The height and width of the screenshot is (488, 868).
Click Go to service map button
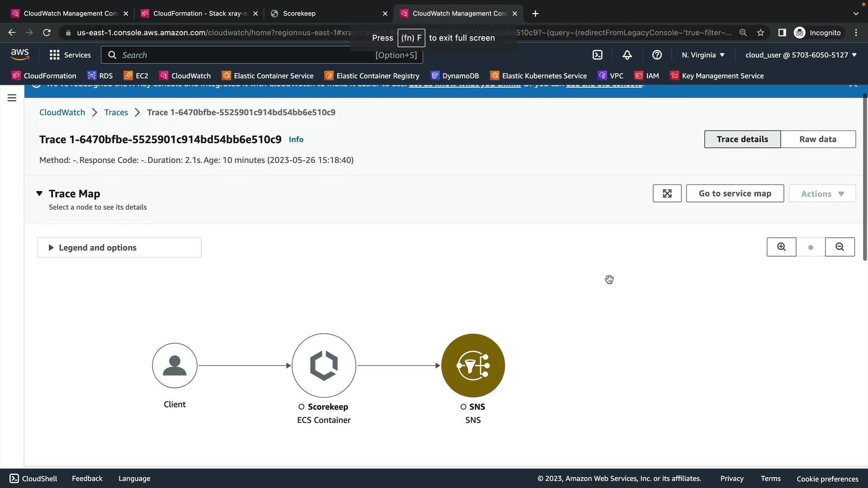735,193
